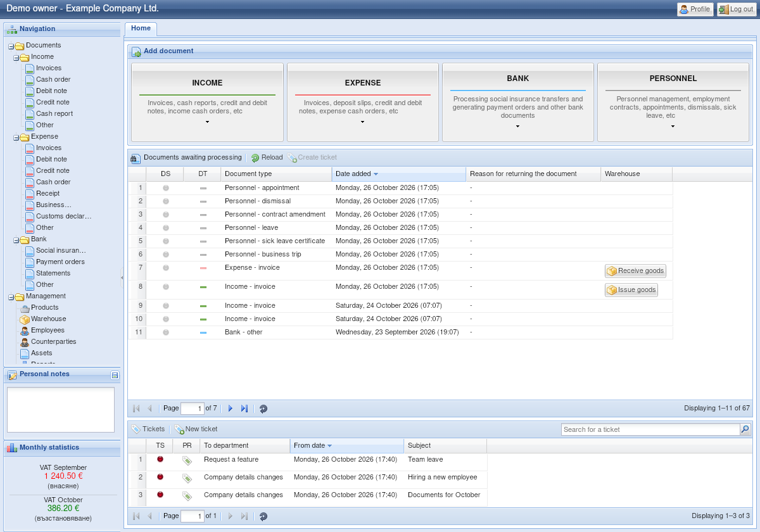Collapse the Income folder node
760x532 pixels.
point(16,58)
